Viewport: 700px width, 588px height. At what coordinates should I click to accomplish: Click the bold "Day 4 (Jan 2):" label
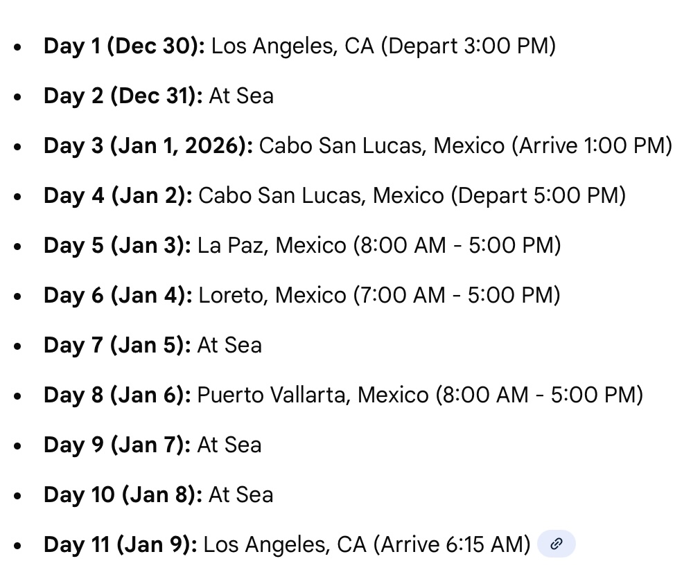point(118,196)
